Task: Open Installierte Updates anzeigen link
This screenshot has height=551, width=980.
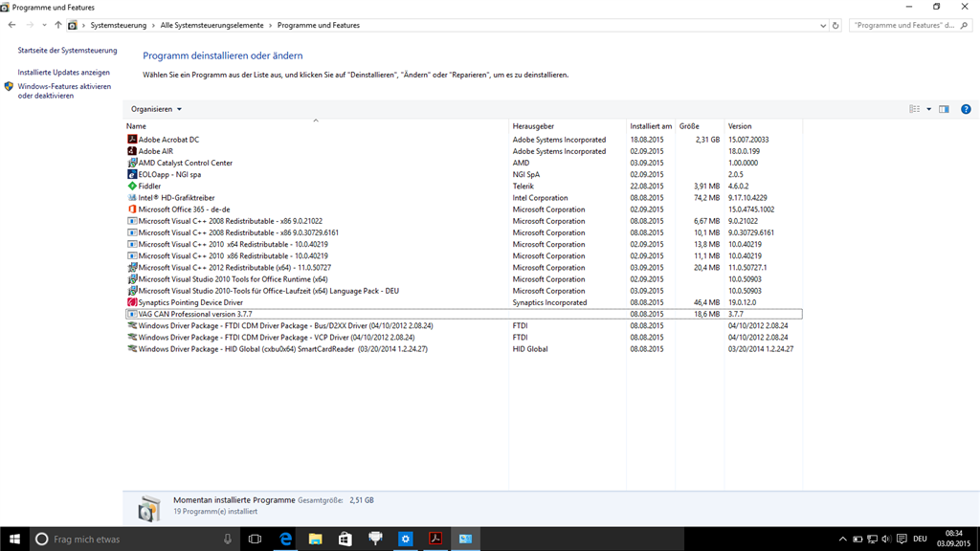Action: (63, 73)
